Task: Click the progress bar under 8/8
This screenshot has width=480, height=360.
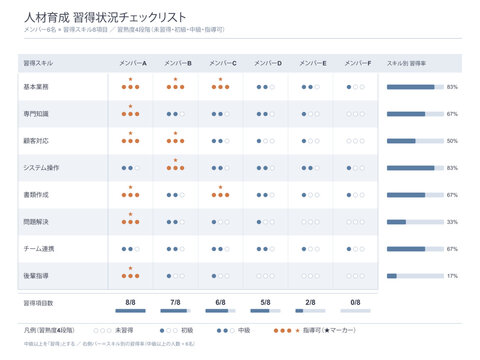Action: coord(130,311)
